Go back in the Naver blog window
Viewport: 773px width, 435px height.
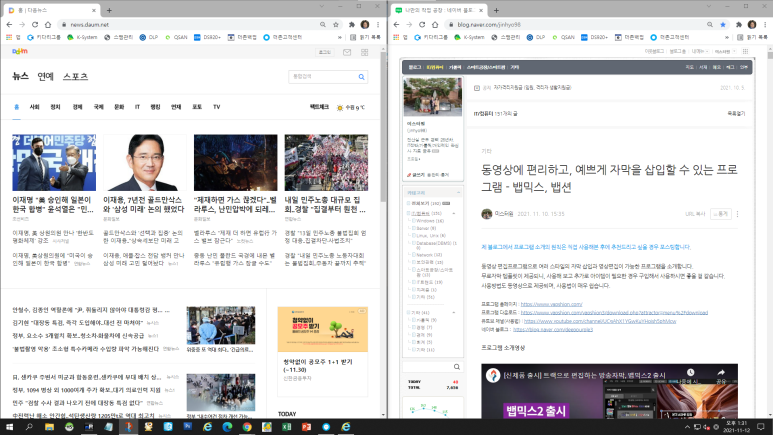coord(396,24)
